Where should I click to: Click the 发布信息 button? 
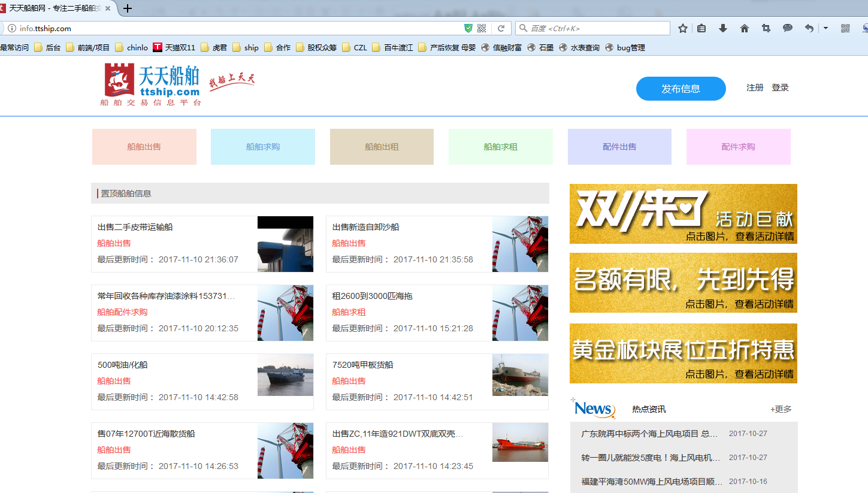(681, 89)
